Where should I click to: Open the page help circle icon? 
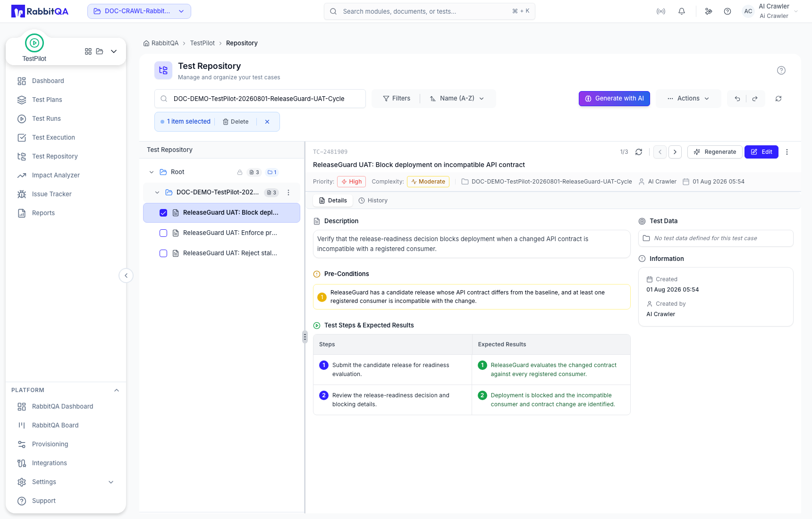781,70
